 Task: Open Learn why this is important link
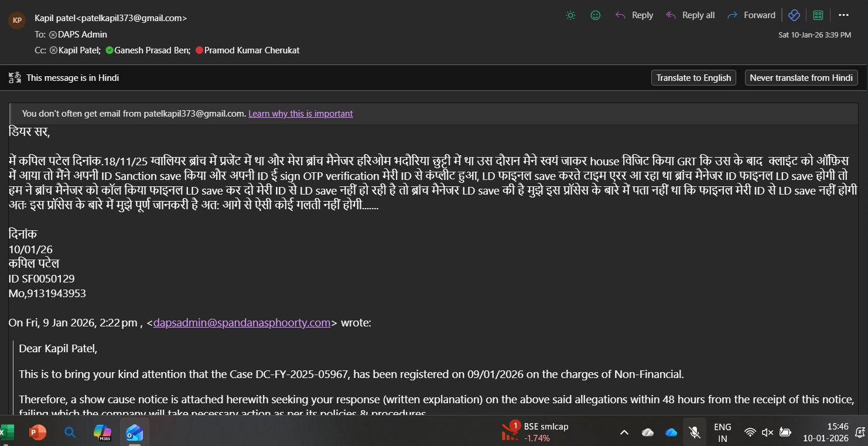click(x=300, y=114)
